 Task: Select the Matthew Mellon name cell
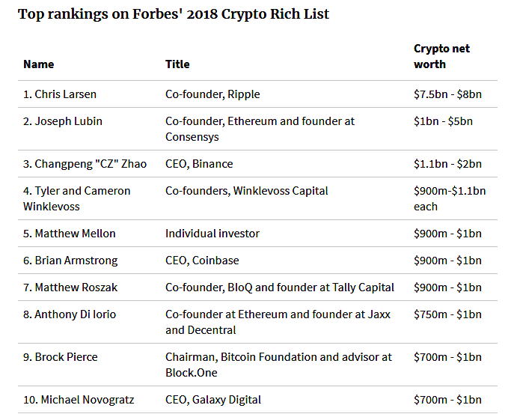tap(70, 234)
